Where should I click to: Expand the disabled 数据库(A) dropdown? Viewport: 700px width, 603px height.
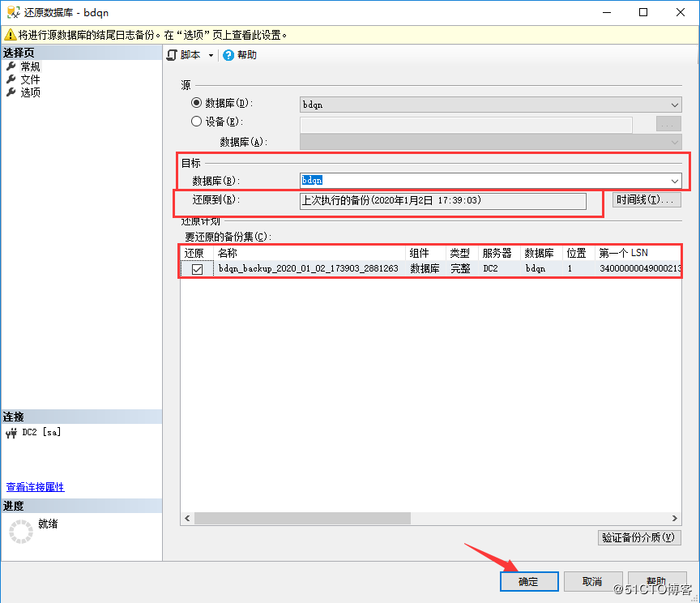[x=675, y=143]
